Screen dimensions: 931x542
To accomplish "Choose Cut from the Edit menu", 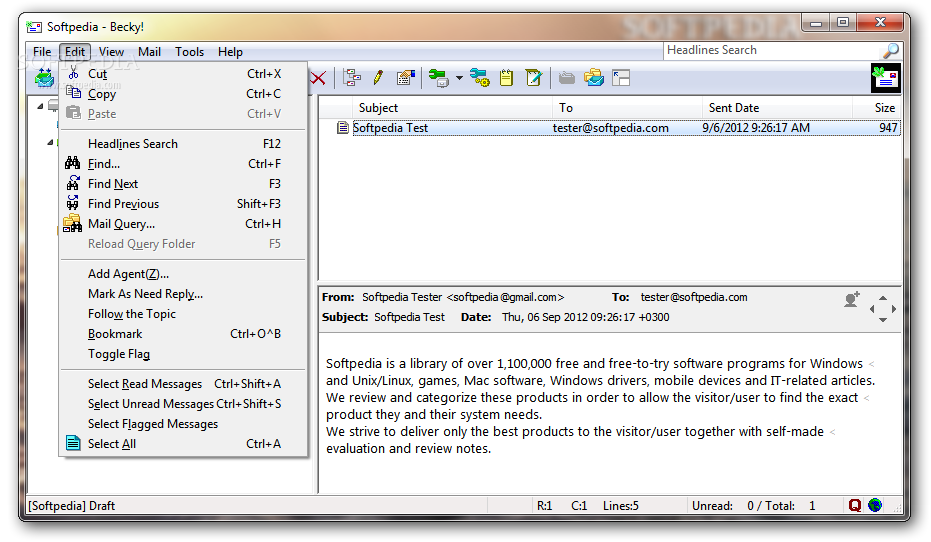I will pyautogui.click(x=183, y=74).
